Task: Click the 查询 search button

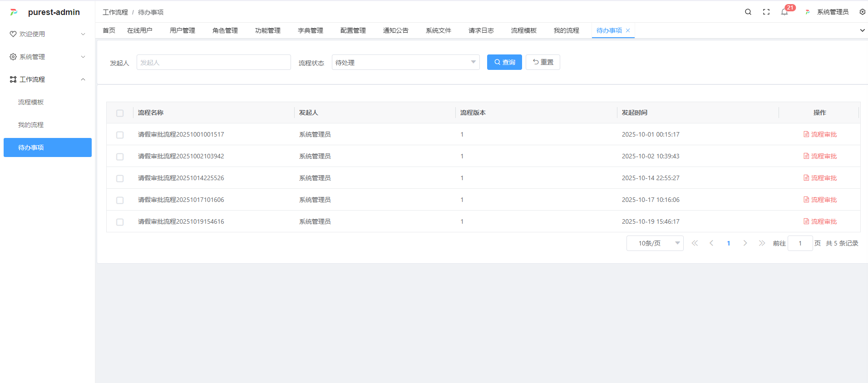Action: 504,62
